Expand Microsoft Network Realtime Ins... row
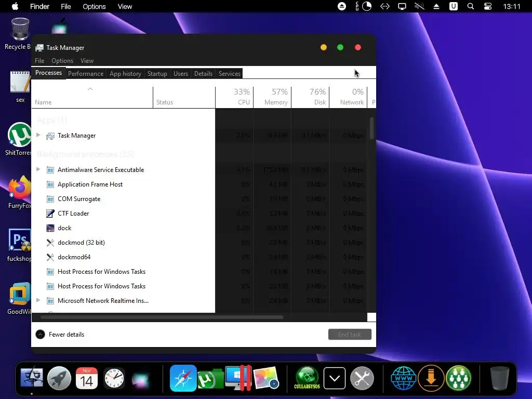 [38, 300]
